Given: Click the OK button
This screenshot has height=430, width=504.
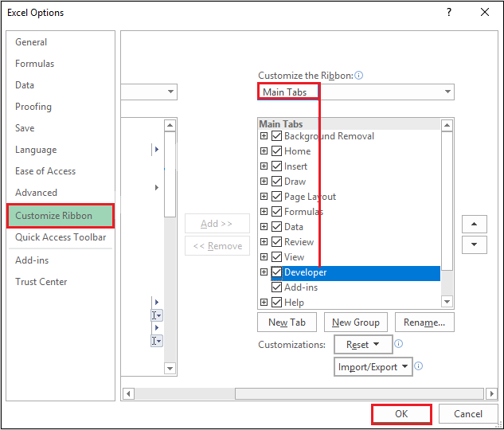Looking at the screenshot, I should [401, 414].
